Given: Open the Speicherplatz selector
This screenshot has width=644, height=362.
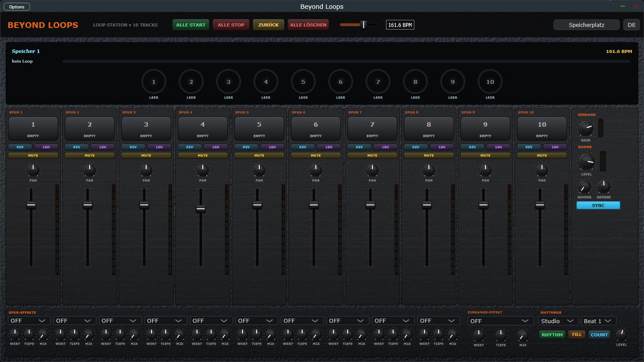Looking at the screenshot, I should pos(587,25).
